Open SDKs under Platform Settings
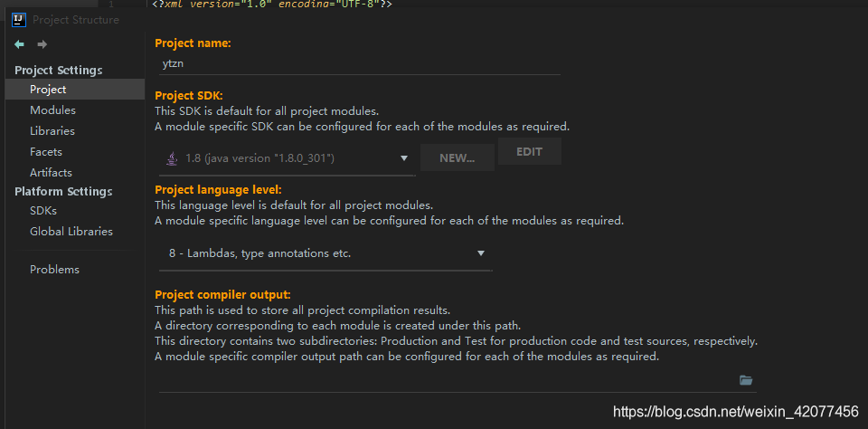The height and width of the screenshot is (429, 868). click(x=43, y=211)
